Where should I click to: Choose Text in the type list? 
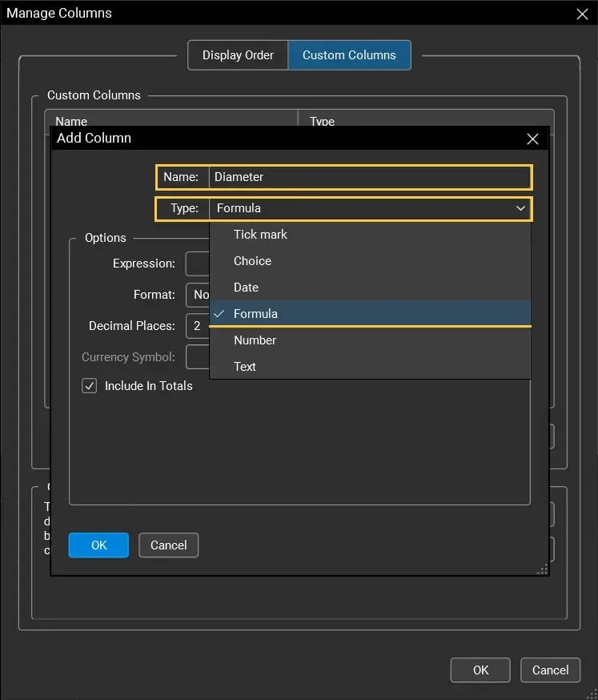point(244,366)
